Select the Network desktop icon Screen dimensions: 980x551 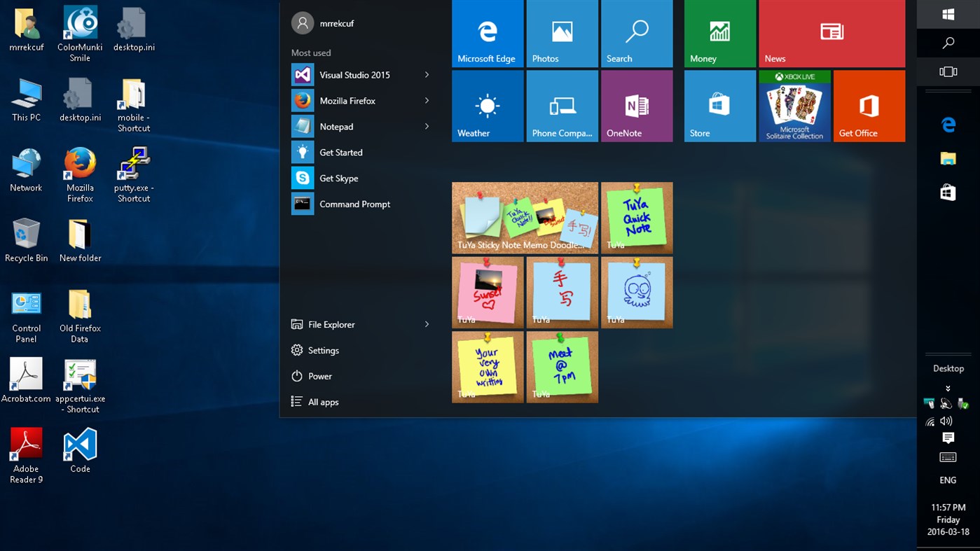(x=27, y=170)
